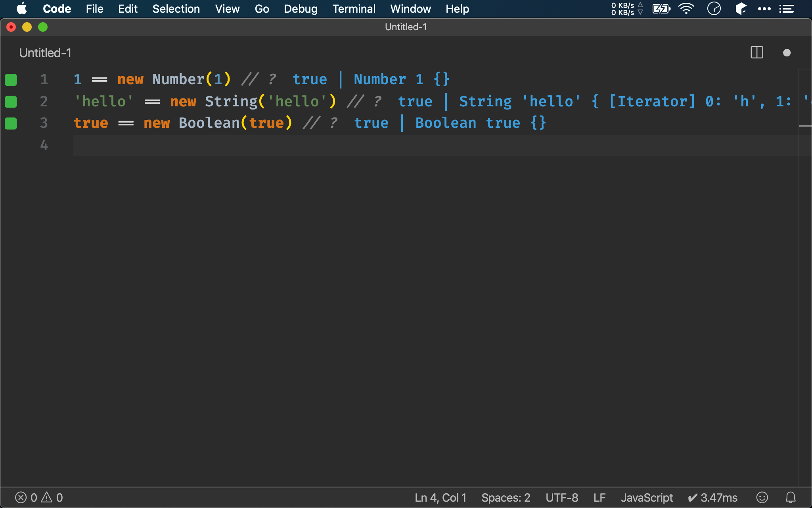Open the JavaScript language mode selector
The width and height of the screenshot is (812, 508).
pos(647,497)
